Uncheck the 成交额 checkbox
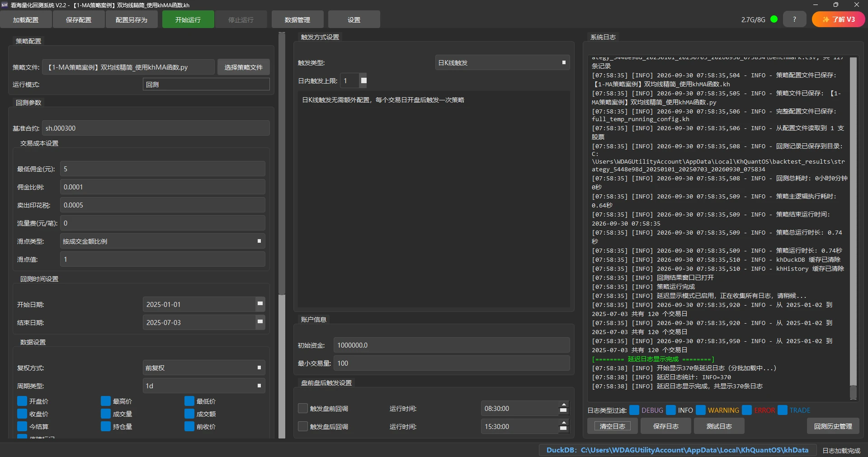Viewport: 868px width, 457px height. (189, 414)
